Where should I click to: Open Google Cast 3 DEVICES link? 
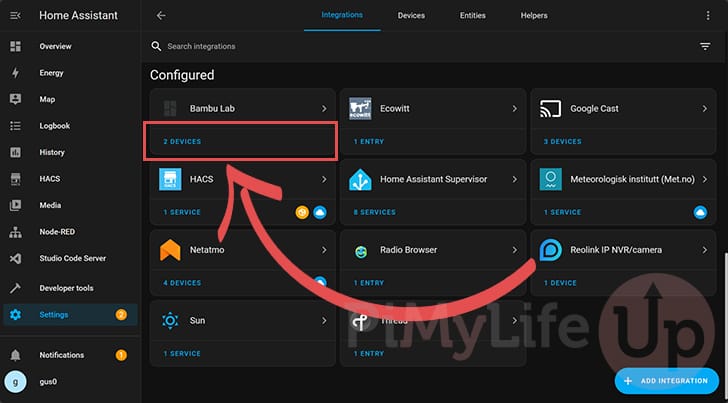click(562, 142)
